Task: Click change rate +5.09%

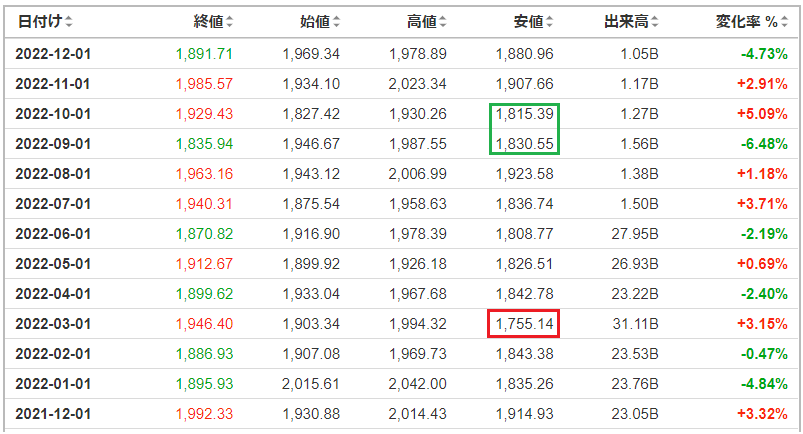Action: [x=763, y=114]
